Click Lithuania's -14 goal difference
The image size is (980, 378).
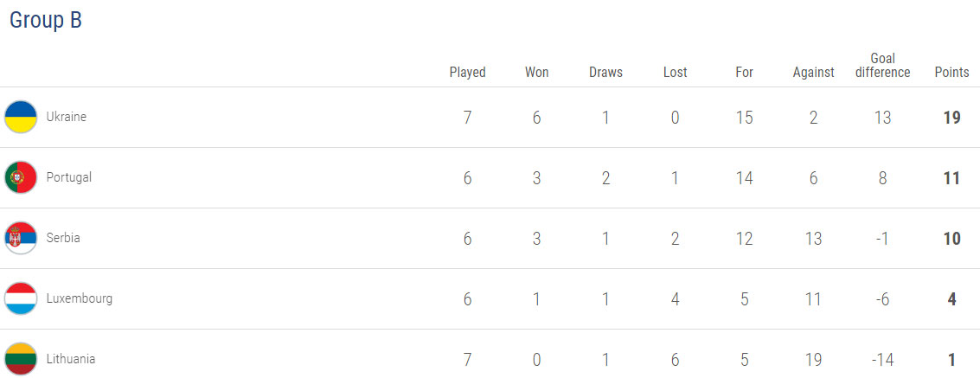click(882, 360)
